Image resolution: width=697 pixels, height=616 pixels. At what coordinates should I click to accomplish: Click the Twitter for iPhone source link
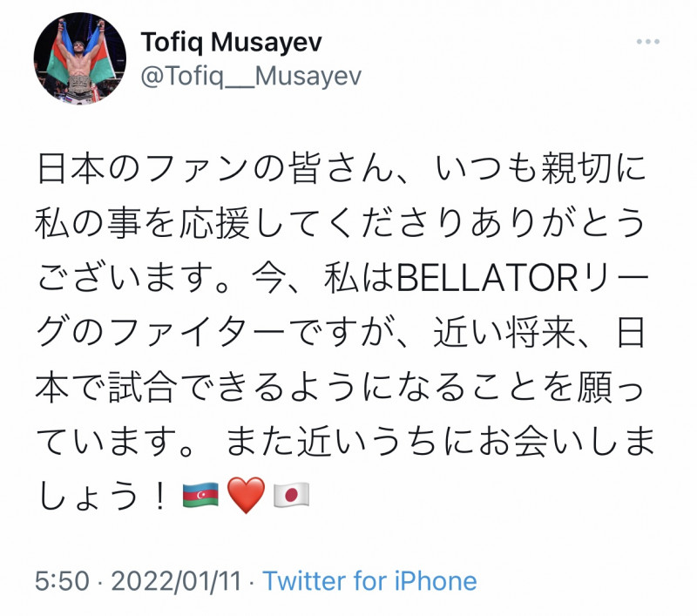pyautogui.click(x=370, y=581)
